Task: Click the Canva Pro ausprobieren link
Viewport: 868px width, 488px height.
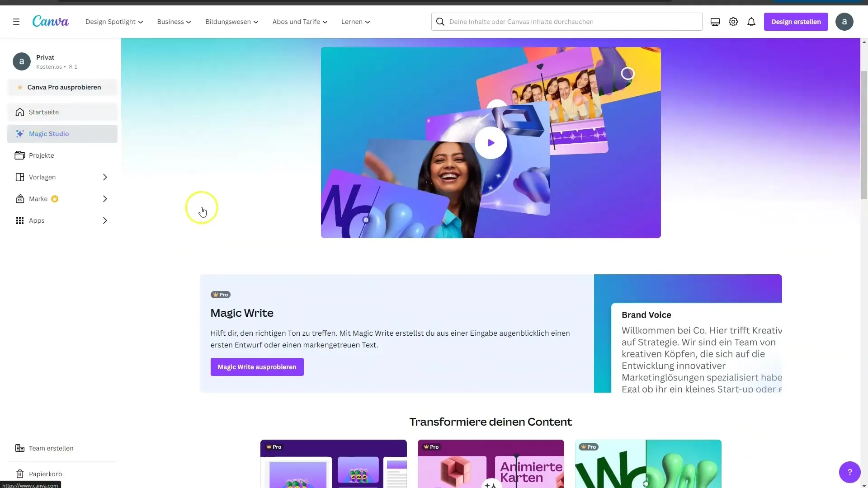Action: (64, 87)
